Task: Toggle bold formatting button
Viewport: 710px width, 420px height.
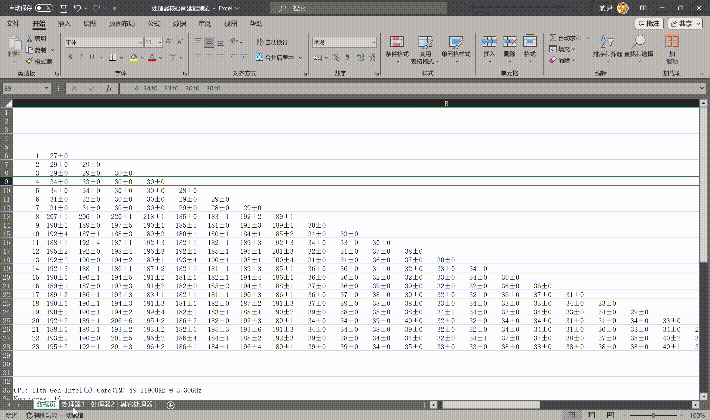Action: (70, 57)
